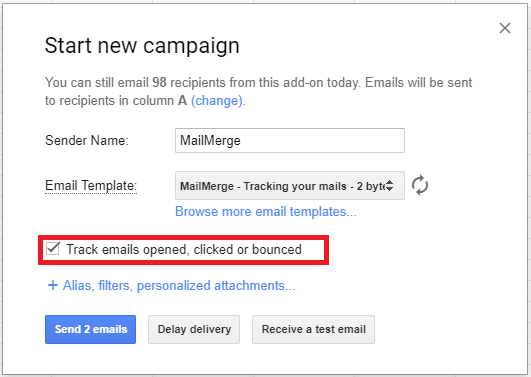The image size is (531, 377).
Task: Click the bold column letter A
Action: [x=183, y=101]
